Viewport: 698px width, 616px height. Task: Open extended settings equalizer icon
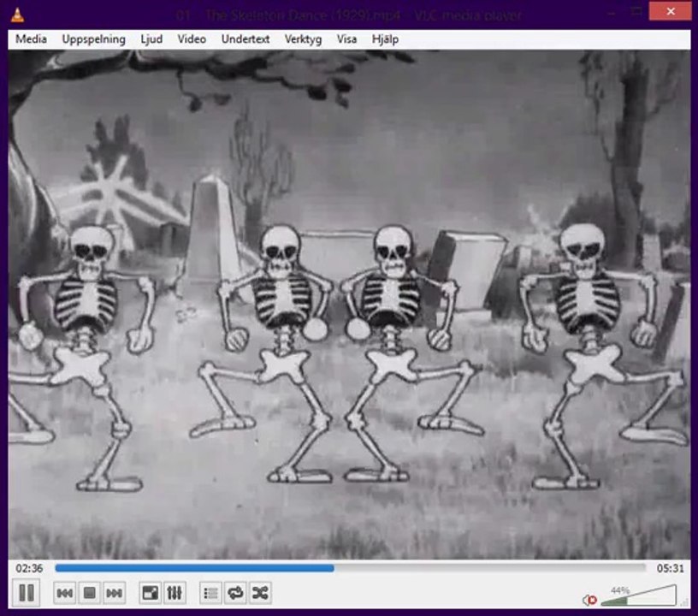pyautogui.click(x=174, y=593)
